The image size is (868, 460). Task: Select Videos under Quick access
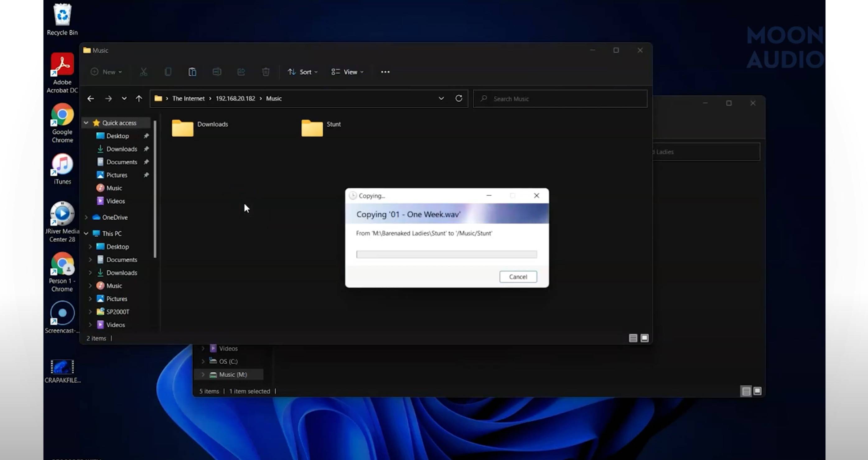coord(115,201)
